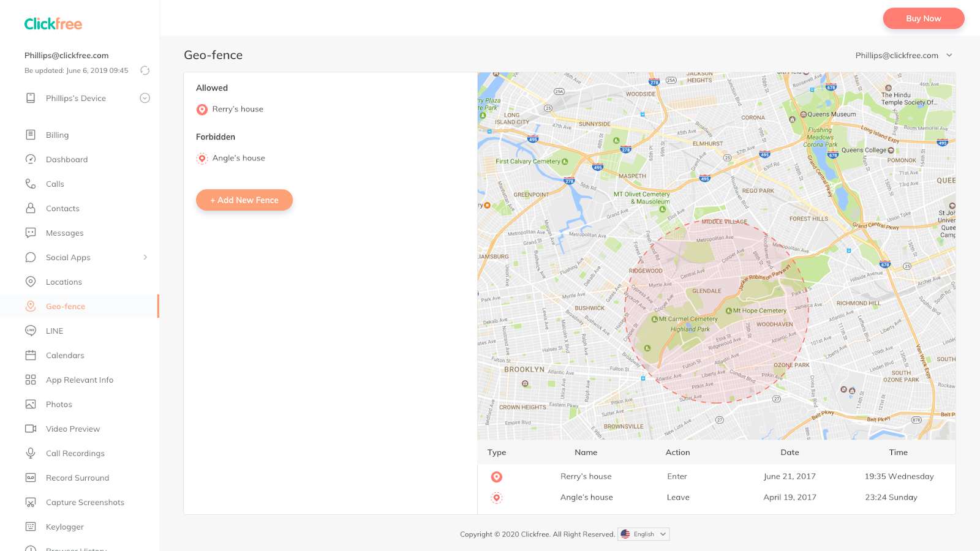This screenshot has height=551, width=980.
Task: Select Rerry's house in the Allowed list
Action: tap(238, 109)
